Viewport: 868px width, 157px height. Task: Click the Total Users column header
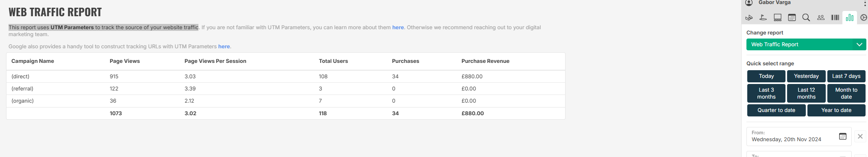(x=333, y=61)
